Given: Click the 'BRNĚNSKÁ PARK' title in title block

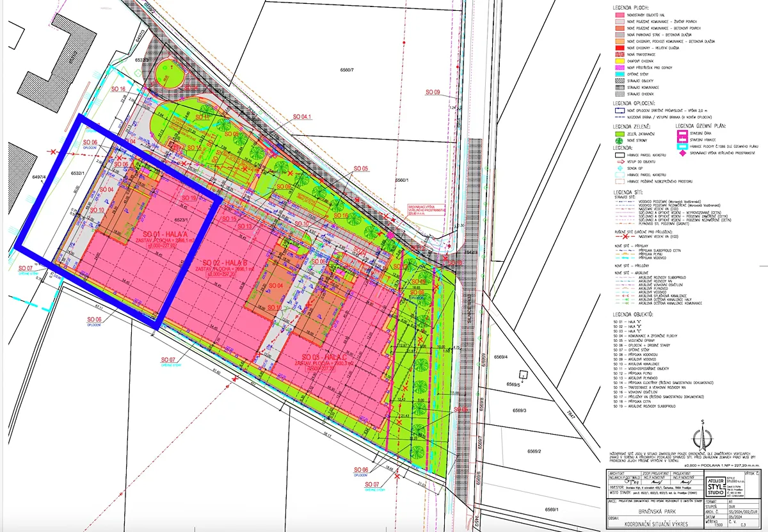Looking at the screenshot, I should coord(657,512).
